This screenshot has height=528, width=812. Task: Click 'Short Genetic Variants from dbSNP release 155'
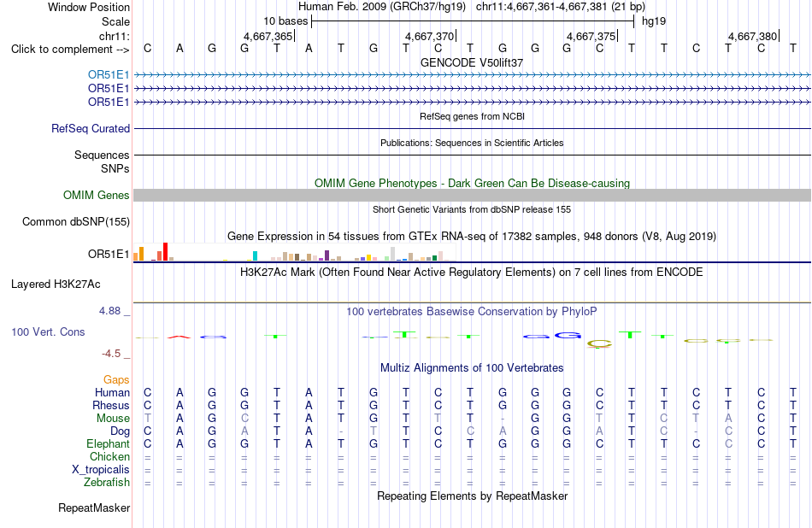click(472, 209)
